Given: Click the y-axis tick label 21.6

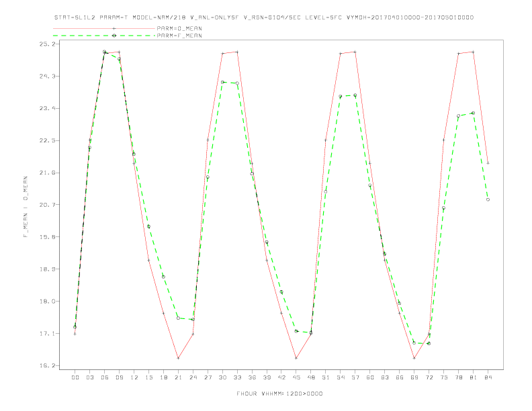Looking at the screenshot, I should [47, 173].
